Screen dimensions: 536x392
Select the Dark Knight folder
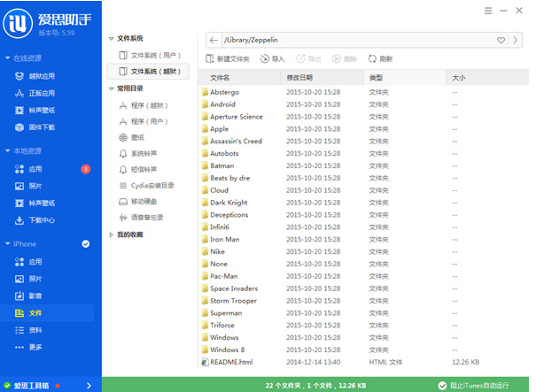click(229, 203)
